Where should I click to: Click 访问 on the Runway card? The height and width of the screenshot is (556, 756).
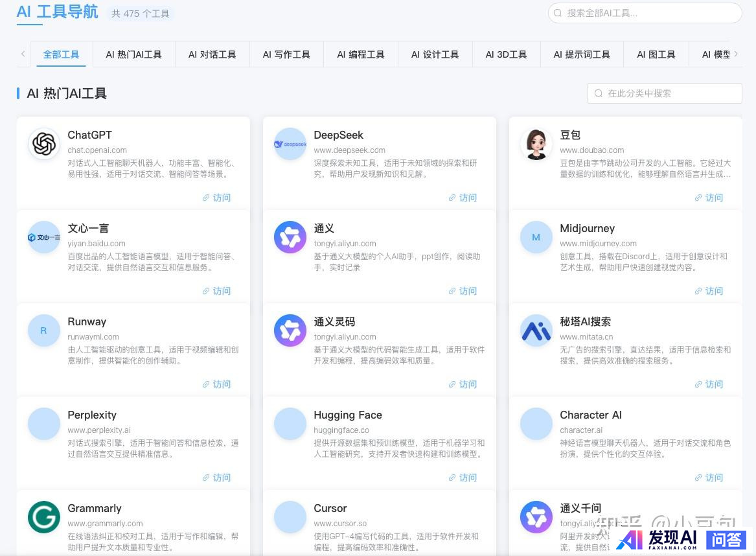click(216, 384)
